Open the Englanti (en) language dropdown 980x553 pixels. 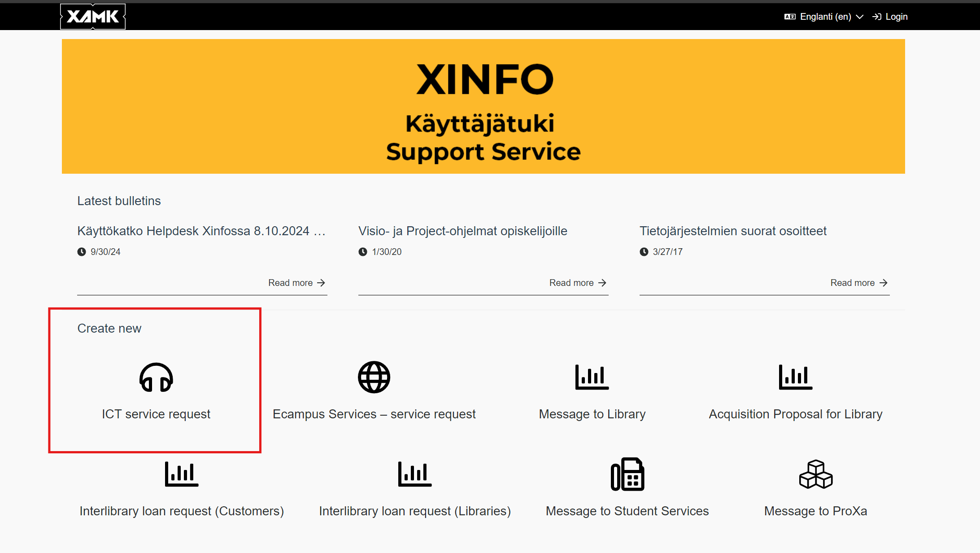(x=825, y=17)
